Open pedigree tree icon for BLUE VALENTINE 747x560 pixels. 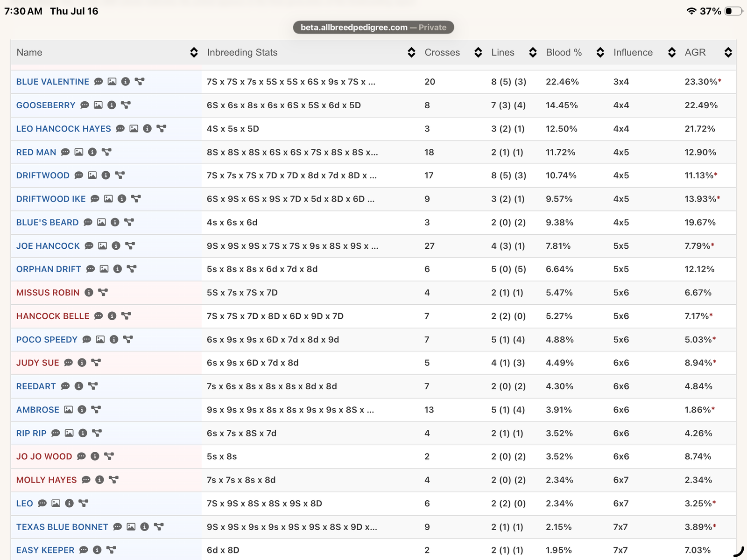(x=140, y=82)
